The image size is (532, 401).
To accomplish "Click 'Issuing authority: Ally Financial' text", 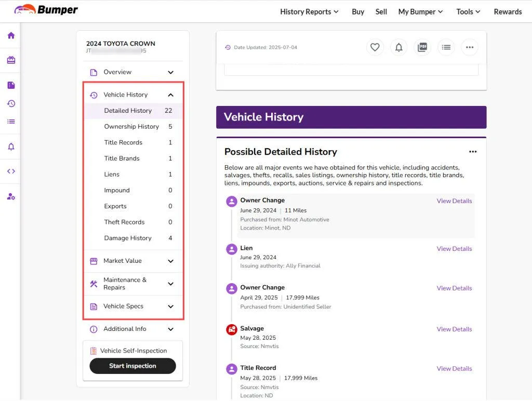I will (280, 265).
